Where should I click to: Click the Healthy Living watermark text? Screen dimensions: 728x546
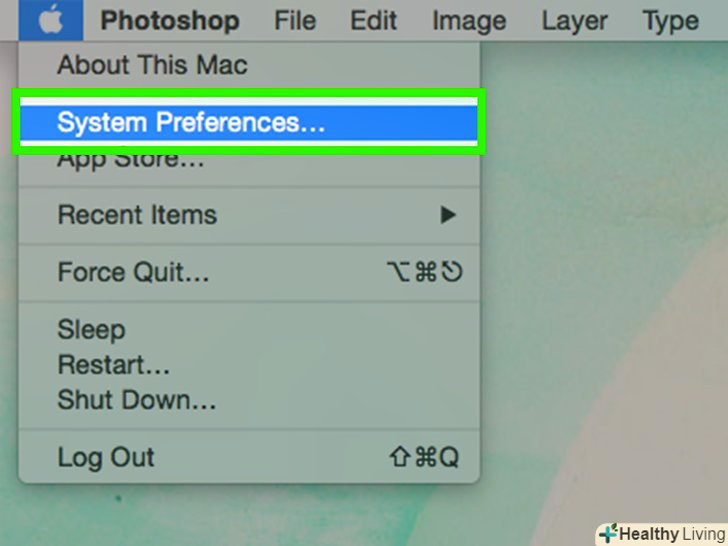(x=670, y=534)
